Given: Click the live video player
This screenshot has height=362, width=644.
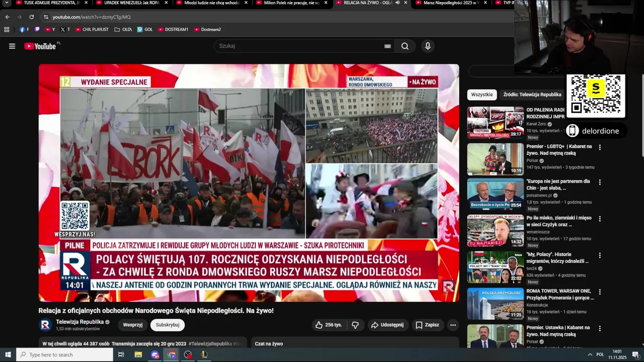Looking at the screenshot, I should click(x=249, y=183).
